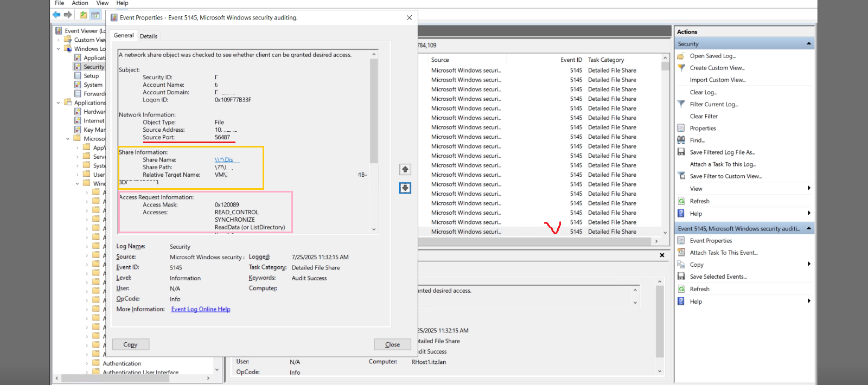Click the Event Viewer root icon

pos(59,31)
